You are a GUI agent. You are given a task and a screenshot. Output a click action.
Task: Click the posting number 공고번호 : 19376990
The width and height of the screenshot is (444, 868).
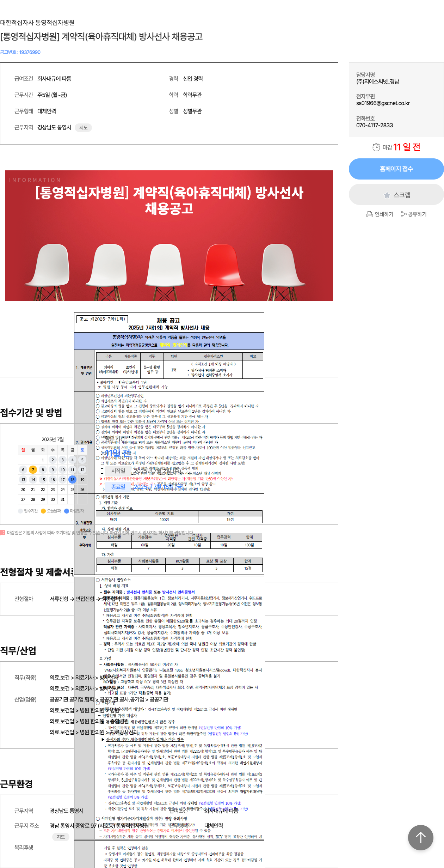pyautogui.click(x=20, y=52)
